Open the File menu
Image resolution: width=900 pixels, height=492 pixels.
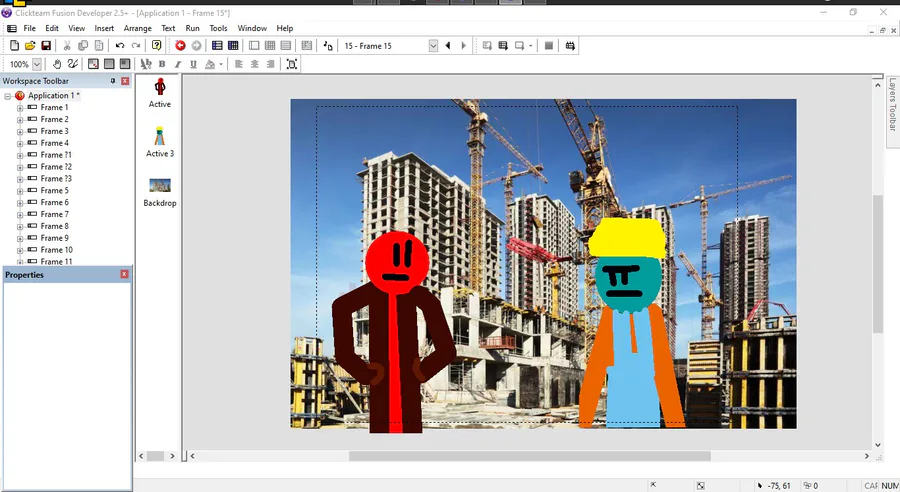29,28
